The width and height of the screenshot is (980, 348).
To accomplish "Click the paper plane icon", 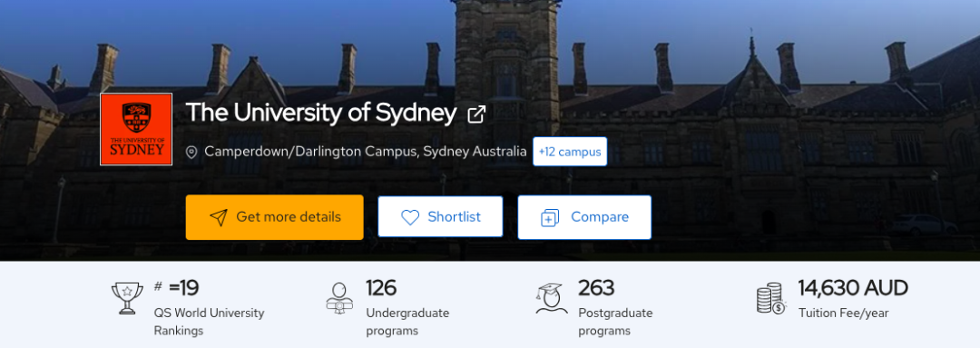I will [218, 217].
